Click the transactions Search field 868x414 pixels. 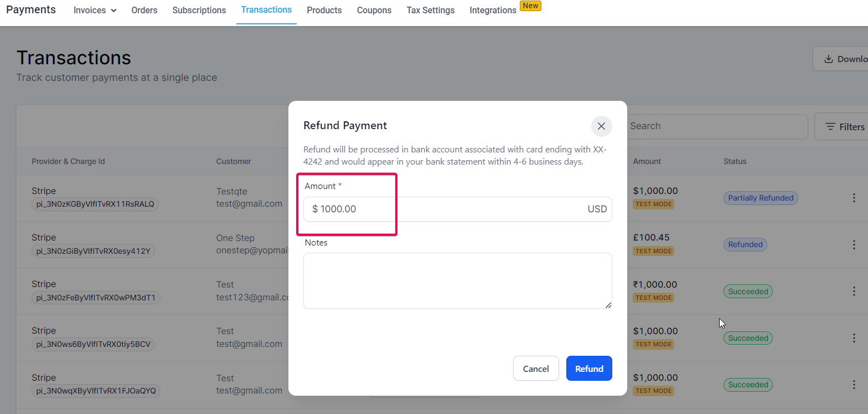pos(717,126)
